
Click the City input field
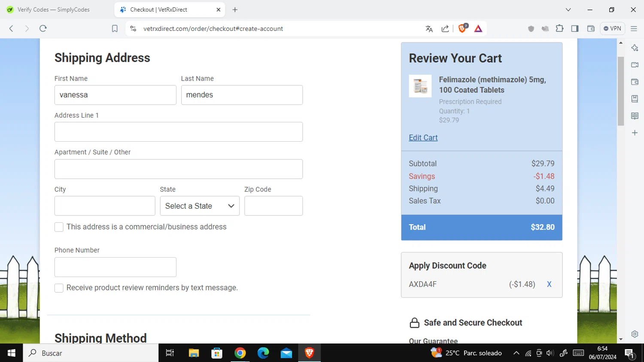tap(105, 206)
